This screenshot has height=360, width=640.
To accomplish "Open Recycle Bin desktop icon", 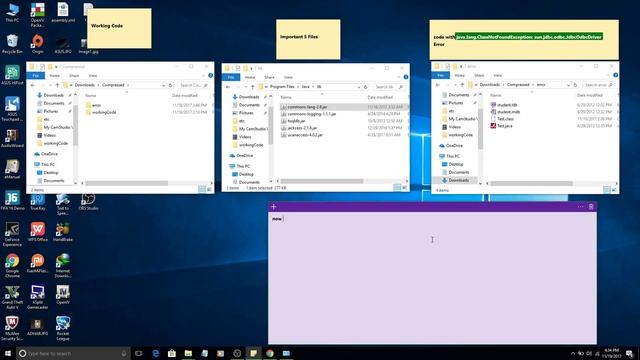I will [x=12, y=44].
